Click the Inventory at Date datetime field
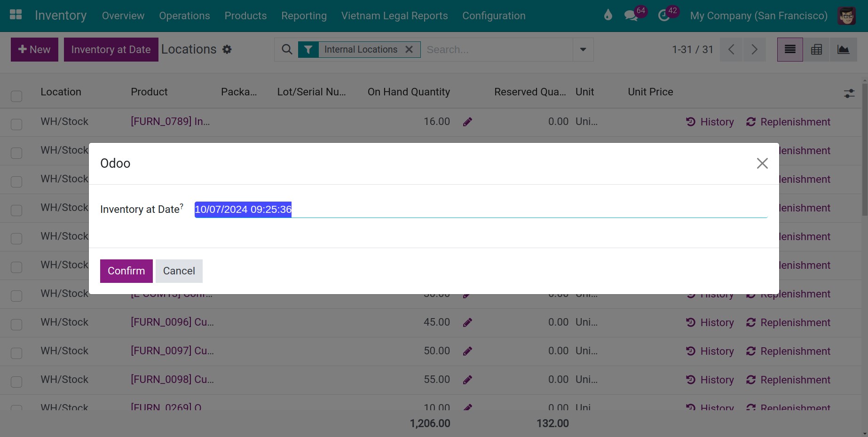This screenshot has width=868, height=437. [x=481, y=210]
